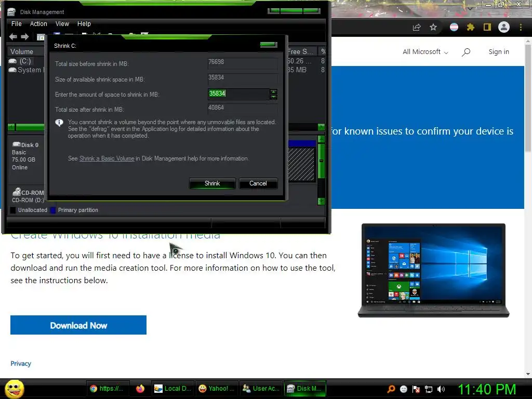
Task: Click the Disk 0 drive icon
Action: point(16,144)
